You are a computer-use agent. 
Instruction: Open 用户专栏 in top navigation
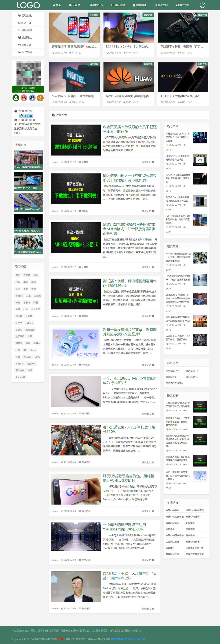click(182, 5)
